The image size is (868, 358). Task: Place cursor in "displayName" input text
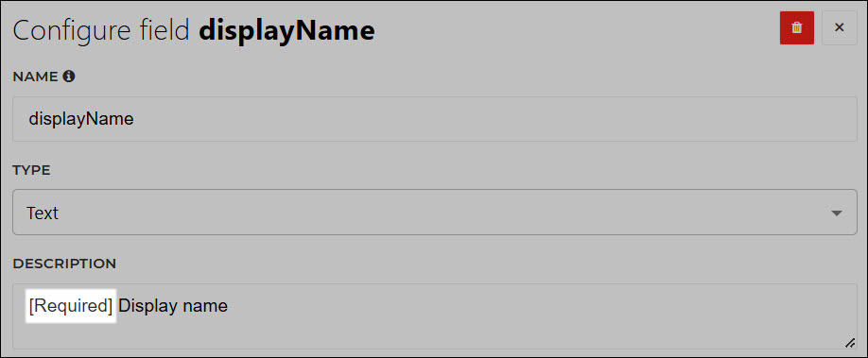(x=80, y=119)
